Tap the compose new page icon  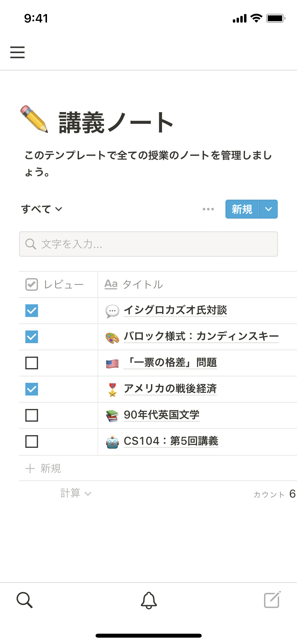click(272, 600)
